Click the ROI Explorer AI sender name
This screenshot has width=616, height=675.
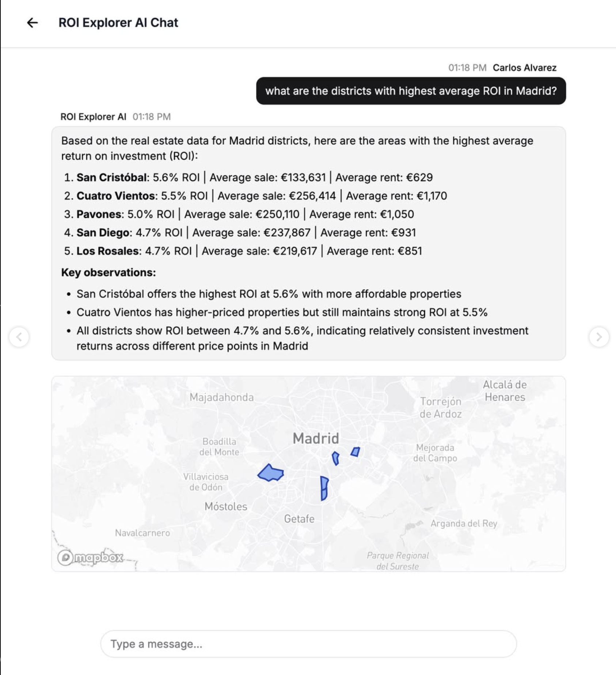click(x=93, y=117)
